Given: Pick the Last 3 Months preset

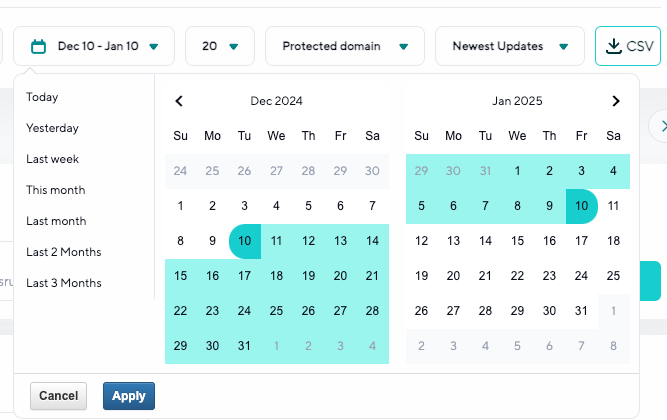Looking at the screenshot, I should pos(64,283).
